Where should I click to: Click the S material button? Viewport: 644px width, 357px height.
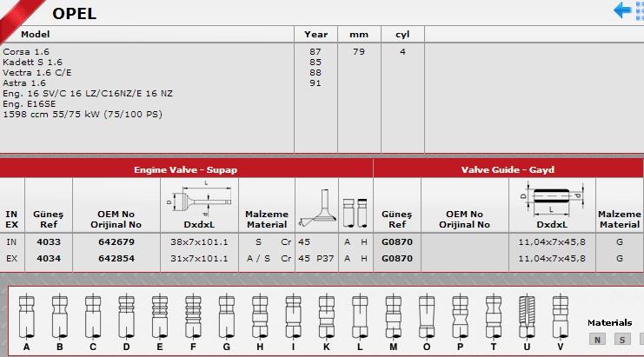coord(622,340)
